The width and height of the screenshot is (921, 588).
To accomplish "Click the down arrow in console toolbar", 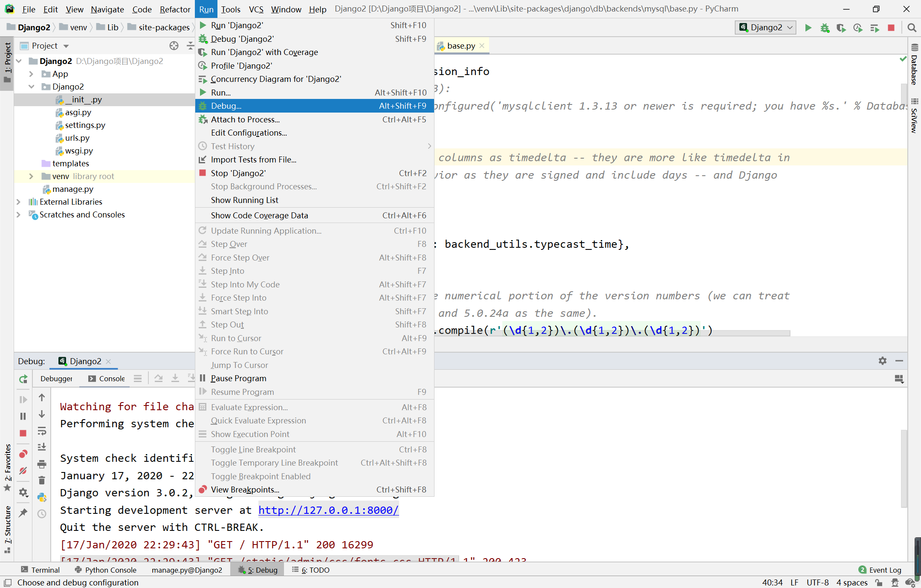I will pyautogui.click(x=42, y=414).
